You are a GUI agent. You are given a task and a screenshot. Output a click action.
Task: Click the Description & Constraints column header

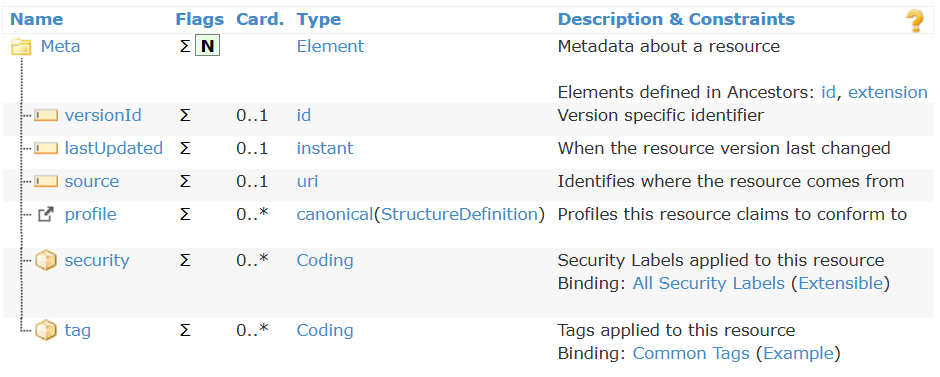(x=676, y=19)
